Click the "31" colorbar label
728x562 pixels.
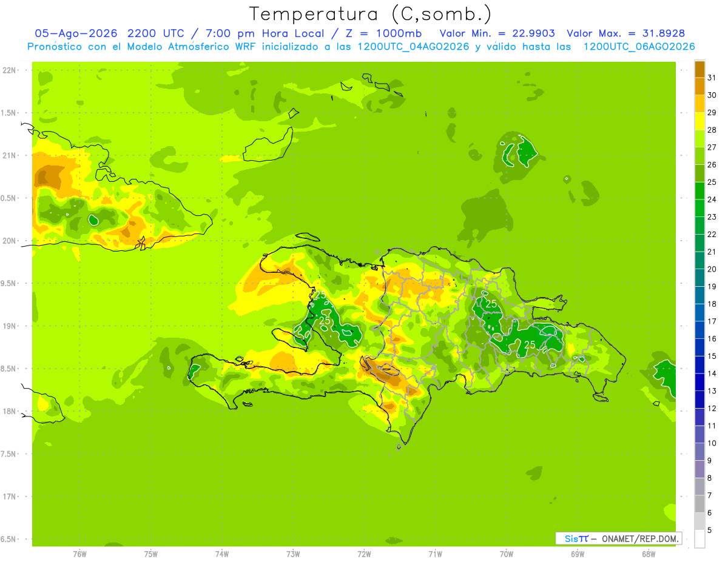712,78
